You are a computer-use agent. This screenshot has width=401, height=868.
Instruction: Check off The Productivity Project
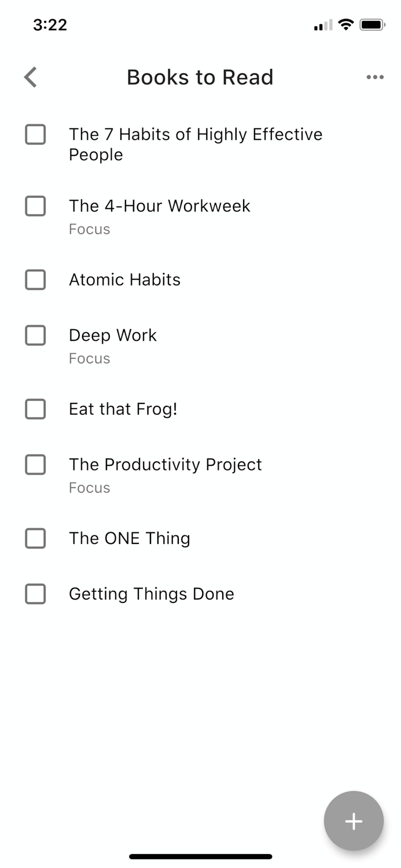coord(35,465)
